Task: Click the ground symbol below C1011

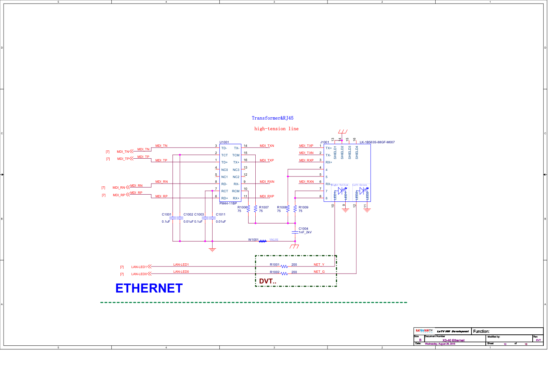Action: (x=212, y=249)
